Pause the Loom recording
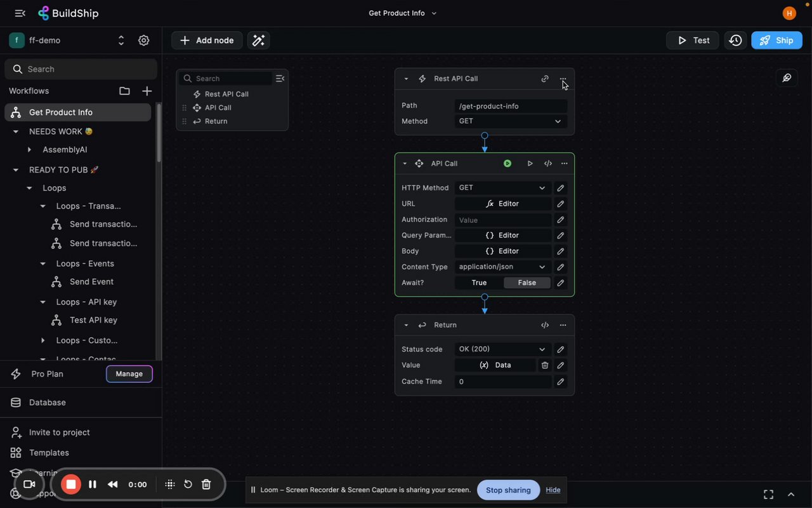This screenshot has width=812, height=508. point(93,485)
